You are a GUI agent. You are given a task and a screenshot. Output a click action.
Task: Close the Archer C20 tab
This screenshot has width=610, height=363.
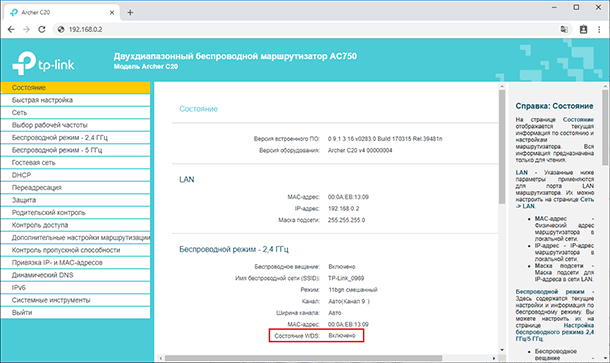112,12
